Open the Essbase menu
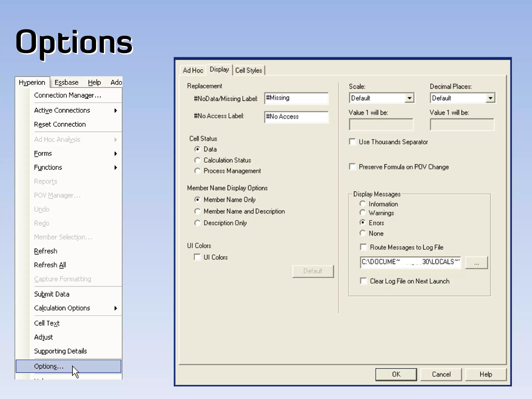The height and width of the screenshot is (399, 532). [66, 83]
